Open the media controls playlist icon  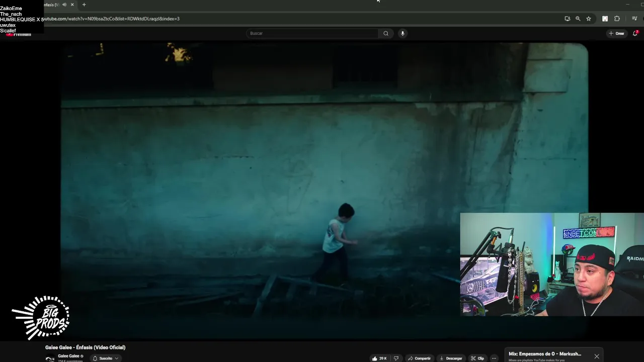634,19
